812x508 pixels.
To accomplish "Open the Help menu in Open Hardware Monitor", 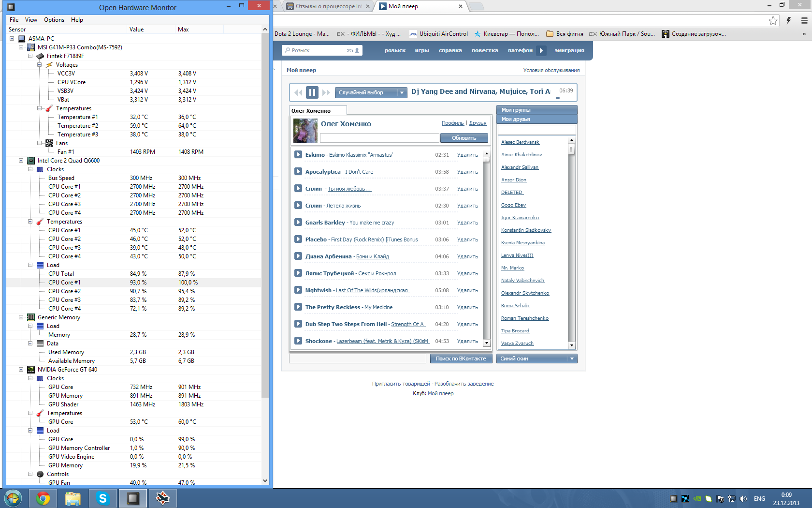I will tap(77, 20).
